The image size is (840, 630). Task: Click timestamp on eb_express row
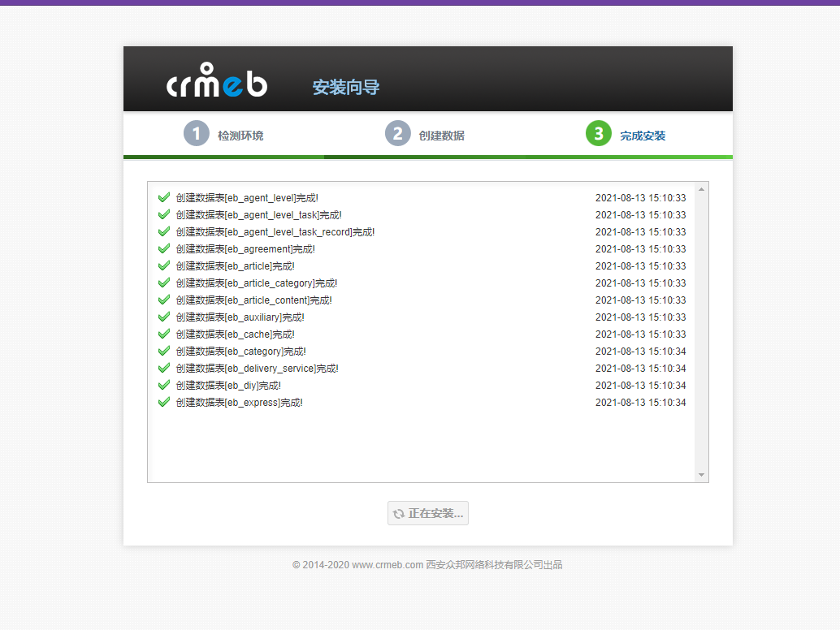(x=641, y=403)
